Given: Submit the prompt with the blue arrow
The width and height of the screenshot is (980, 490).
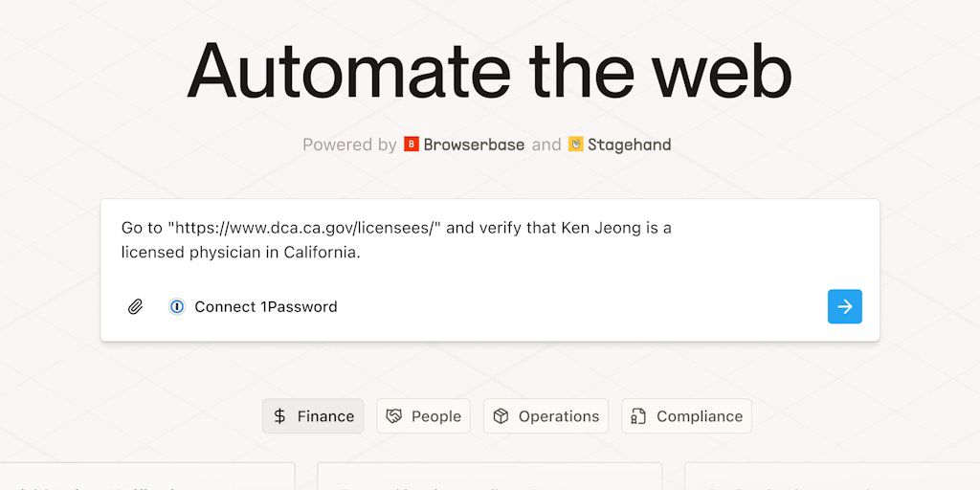Looking at the screenshot, I should [x=844, y=306].
